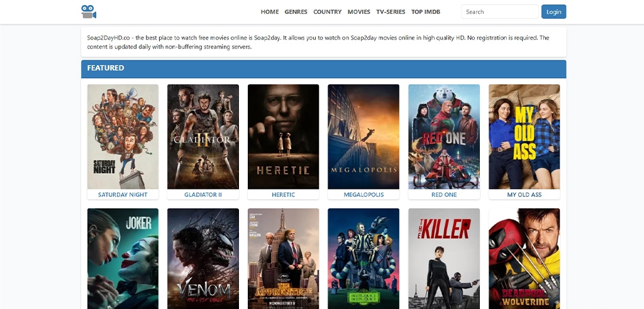Viewport: 644px width, 309px height.
Task: Open the Saturday Night poster
Action: click(123, 137)
